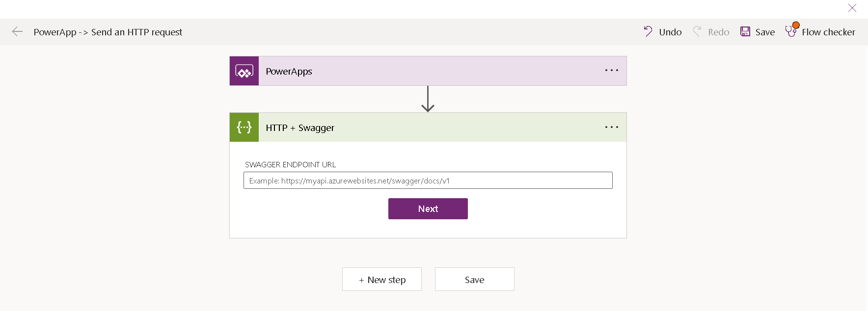Click the Save button below the flow
This screenshot has height=311, width=868.
(x=474, y=280)
